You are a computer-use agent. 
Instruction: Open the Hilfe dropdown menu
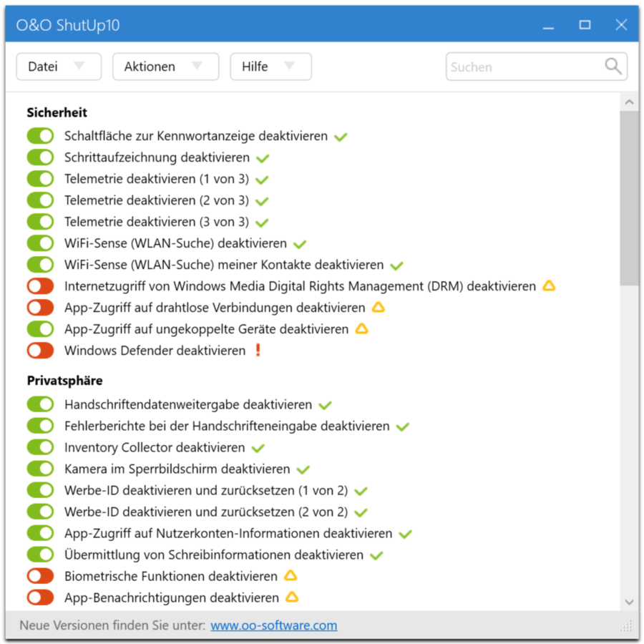270,67
